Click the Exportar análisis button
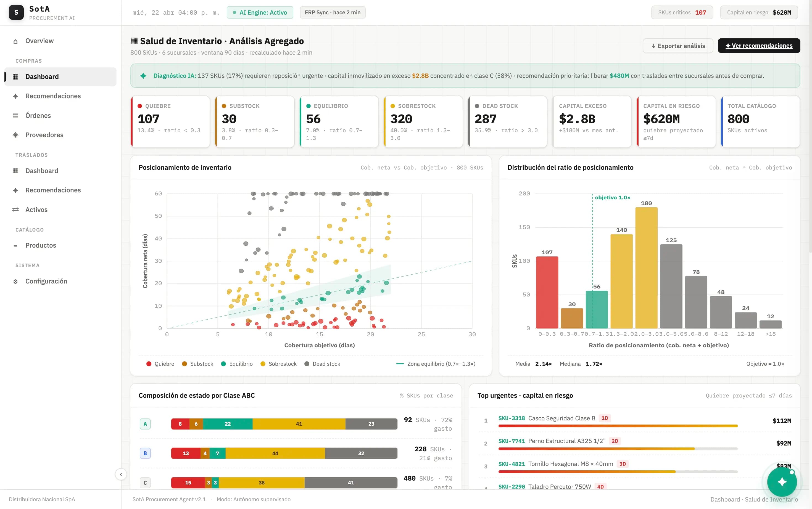Image resolution: width=812 pixels, height=509 pixels. [x=677, y=46]
